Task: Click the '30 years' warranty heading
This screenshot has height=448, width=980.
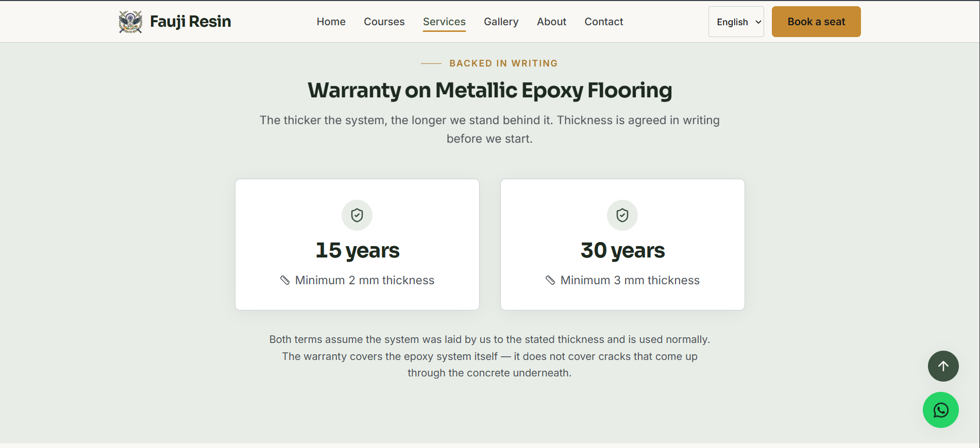Action: coord(623,250)
